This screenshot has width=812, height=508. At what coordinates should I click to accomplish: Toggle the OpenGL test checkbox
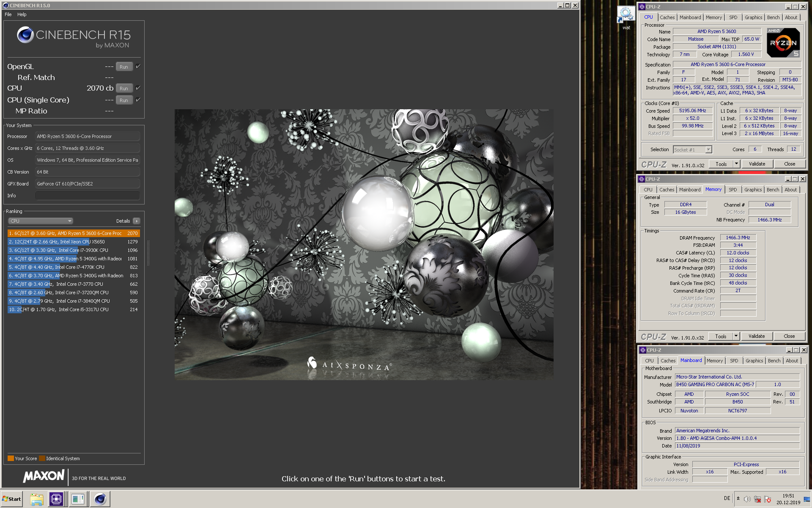click(x=138, y=66)
